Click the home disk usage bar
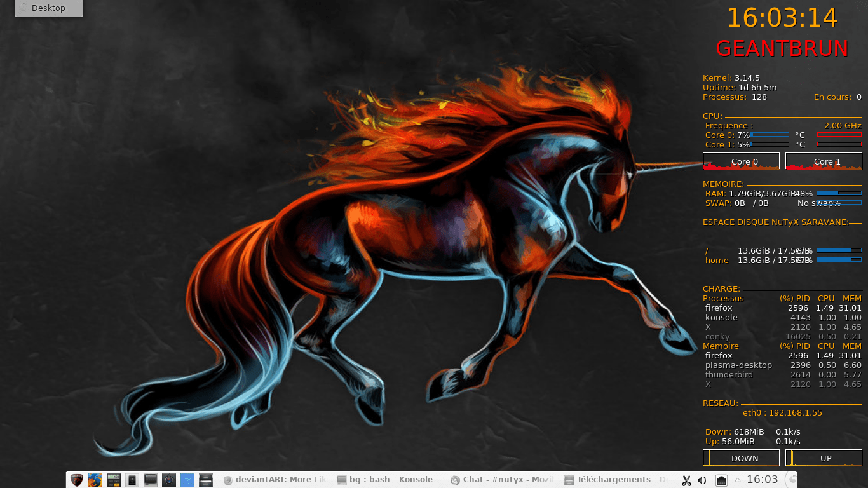Image resolution: width=868 pixels, height=488 pixels. tap(839, 259)
